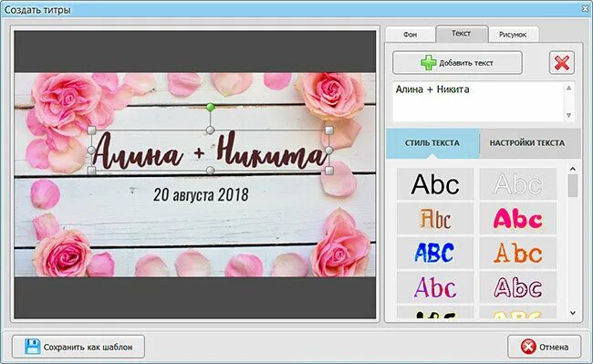Viewport: 593px width, 364px height.
Task: Click the bottom-middle handle of the text box
Action: pos(210,171)
